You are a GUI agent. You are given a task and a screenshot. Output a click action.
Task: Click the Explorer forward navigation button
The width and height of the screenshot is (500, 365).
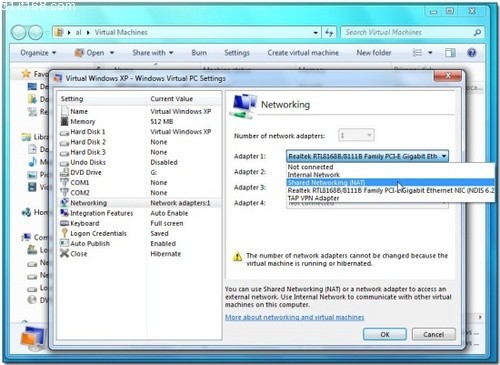point(35,33)
